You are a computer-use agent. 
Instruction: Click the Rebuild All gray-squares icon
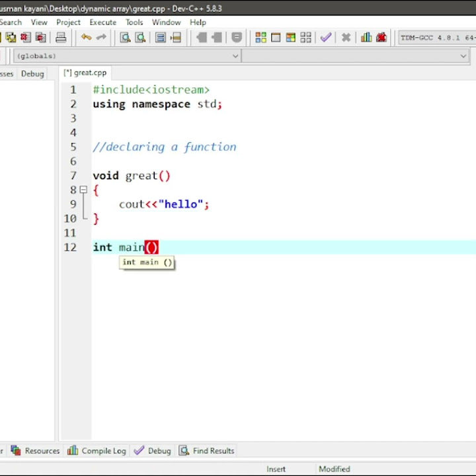[x=305, y=38]
